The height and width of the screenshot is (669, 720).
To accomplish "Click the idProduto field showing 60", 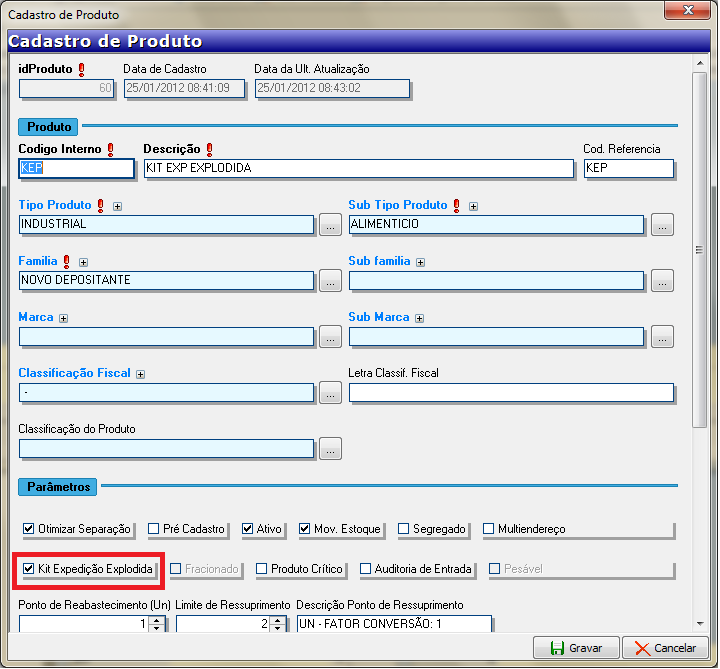I will [x=67, y=89].
